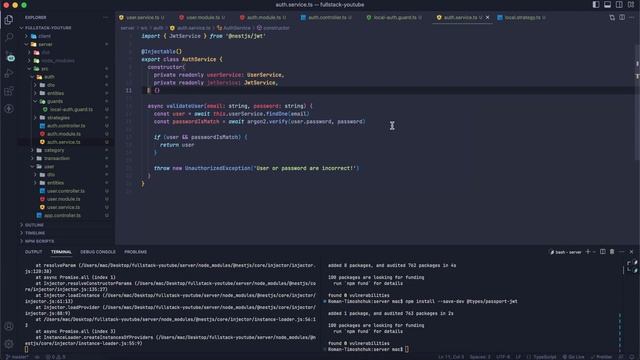Close the auth.service.ts tab
Screen dimensions: 640x360
pyautogui.click(x=487, y=18)
